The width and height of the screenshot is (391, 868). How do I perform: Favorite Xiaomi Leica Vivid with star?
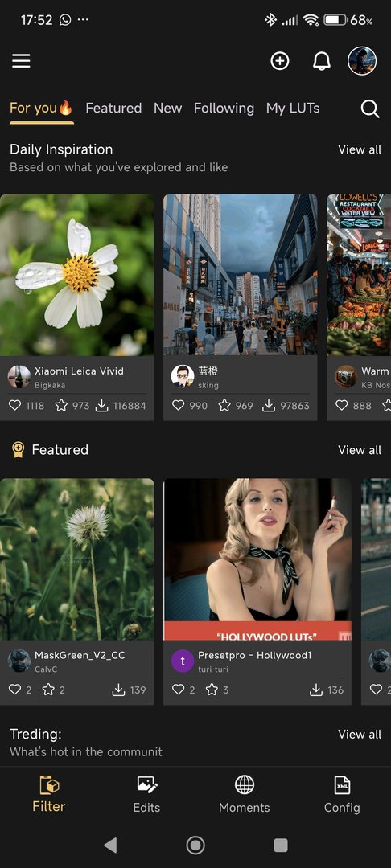tap(61, 406)
